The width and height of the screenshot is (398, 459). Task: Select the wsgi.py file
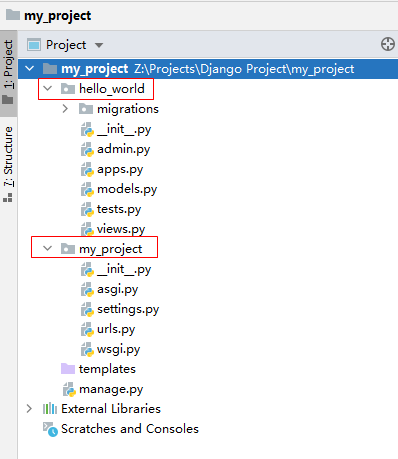(x=118, y=349)
